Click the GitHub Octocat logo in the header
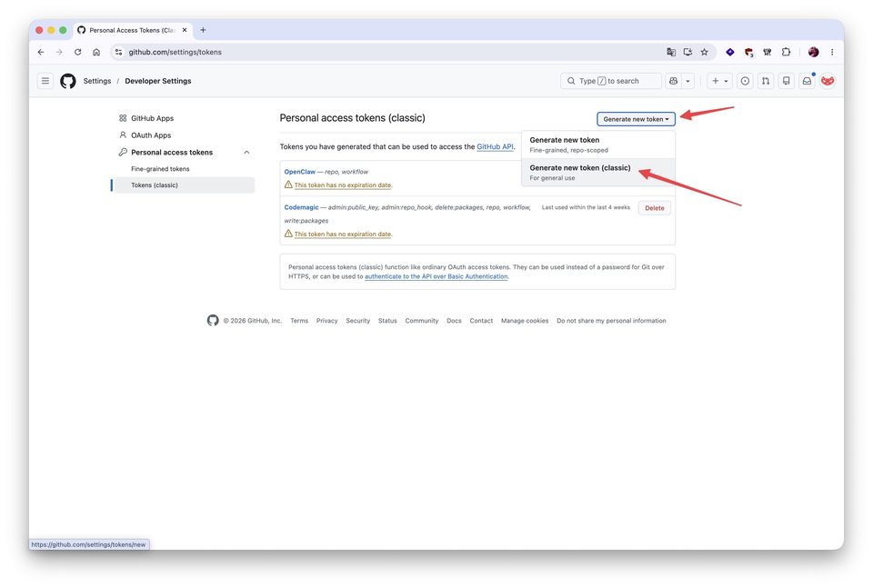Screen dimensions: 873x588 [68, 81]
